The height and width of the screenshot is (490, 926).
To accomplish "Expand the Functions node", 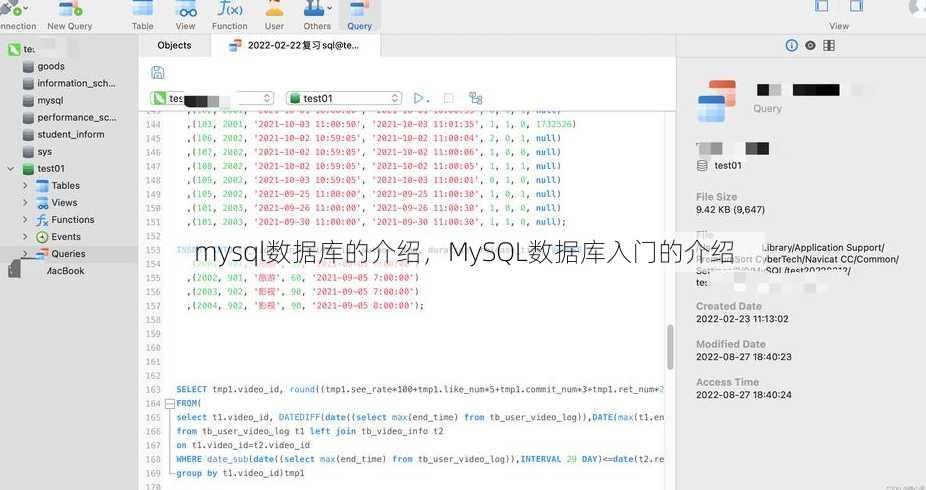I will (x=25, y=220).
